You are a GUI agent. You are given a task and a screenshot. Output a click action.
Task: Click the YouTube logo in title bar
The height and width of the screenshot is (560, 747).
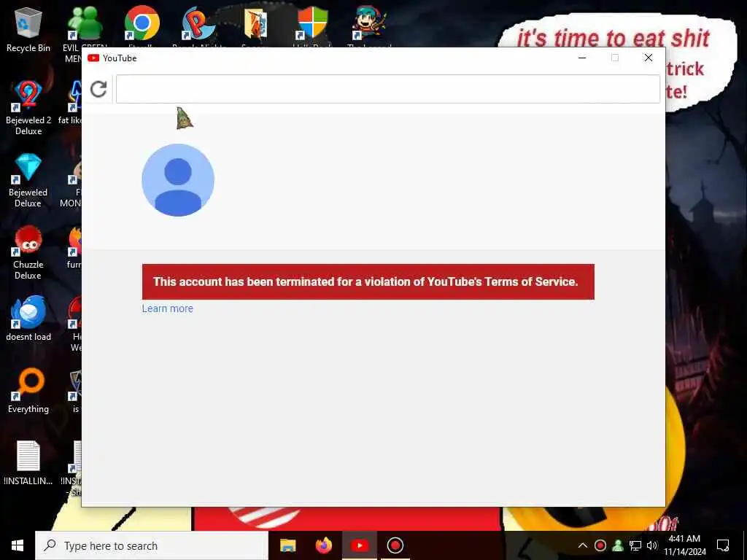click(x=93, y=58)
